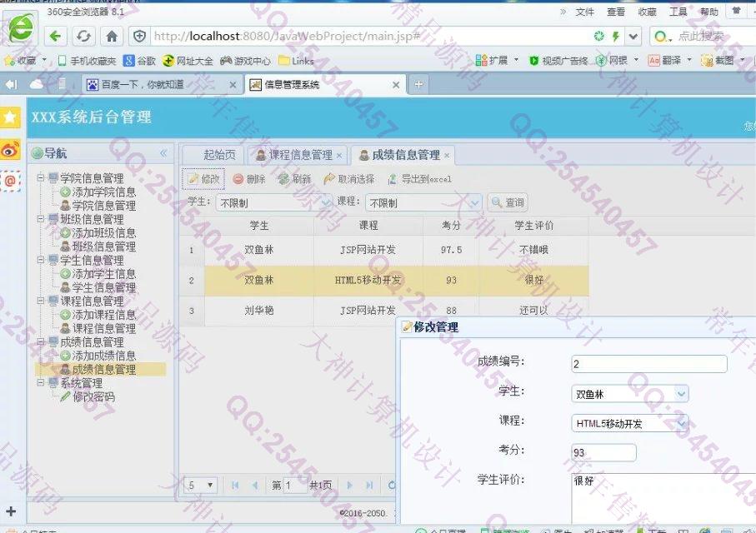The image size is (756, 533).
Task: Collapse 班级信息管理 tree node
Action: coord(41,219)
